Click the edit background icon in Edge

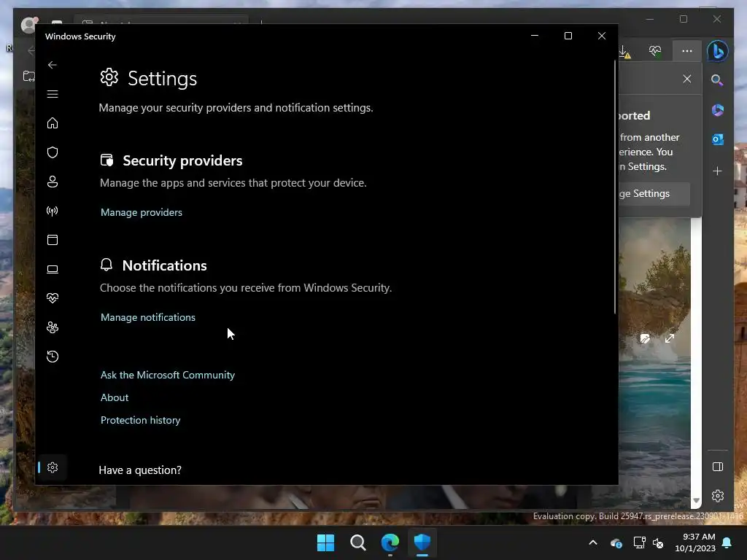pos(645,338)
